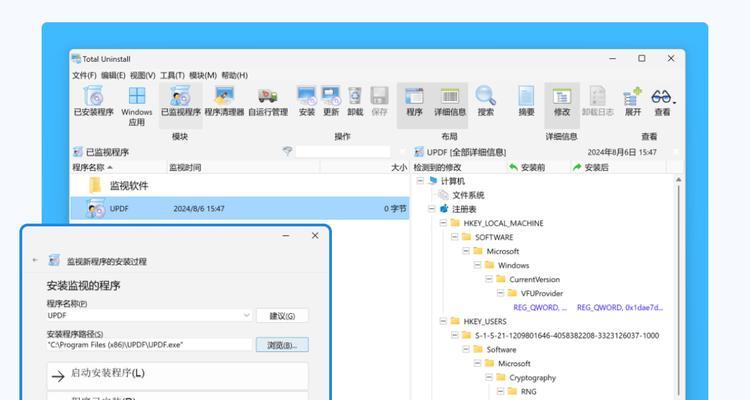The image size is (750, 400).
Task: Click the 安装程序路径 path field
Action: click(x=149, y=344)
